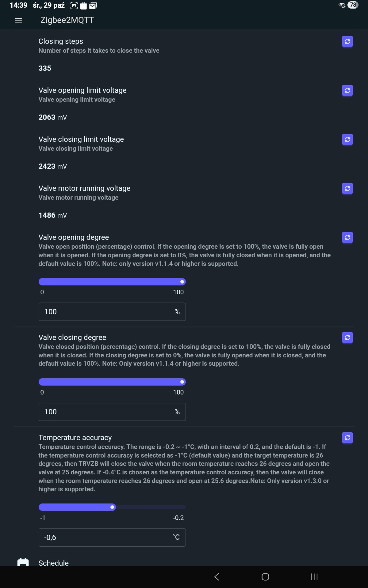Refresh Valve closing limit voltage
This screenshot has width=368, height=588.
347,140
